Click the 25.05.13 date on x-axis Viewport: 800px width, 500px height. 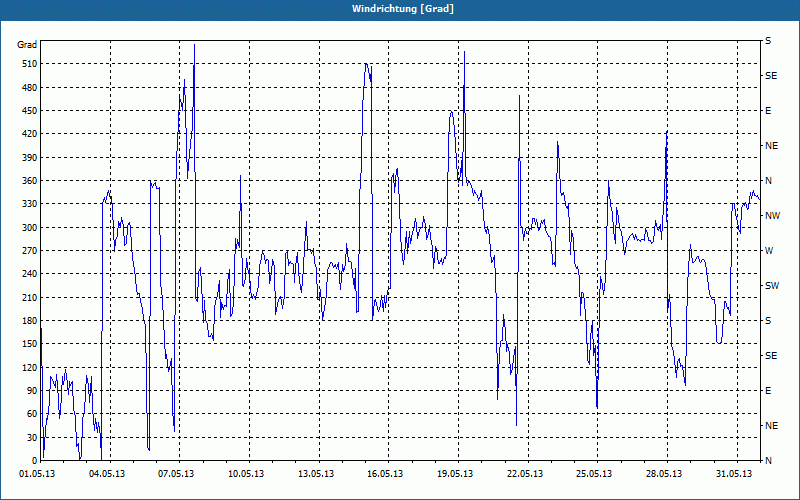pos(595,474)
